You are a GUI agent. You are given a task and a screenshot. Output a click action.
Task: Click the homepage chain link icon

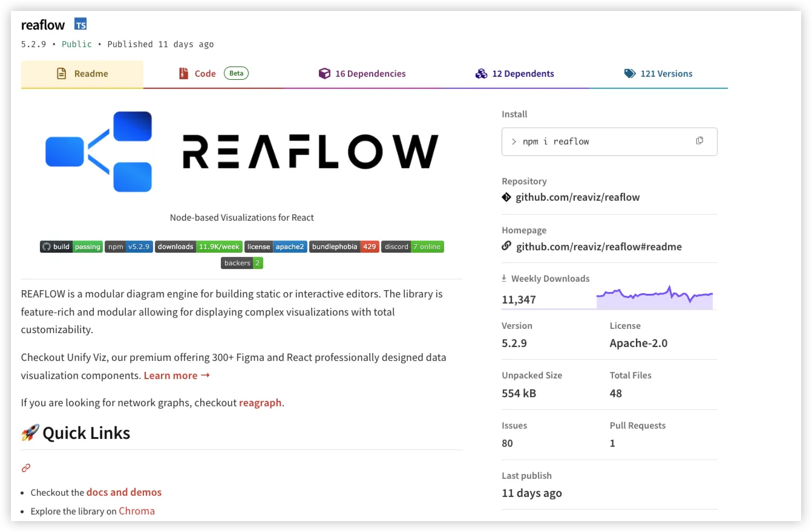(x=506, y=246)
